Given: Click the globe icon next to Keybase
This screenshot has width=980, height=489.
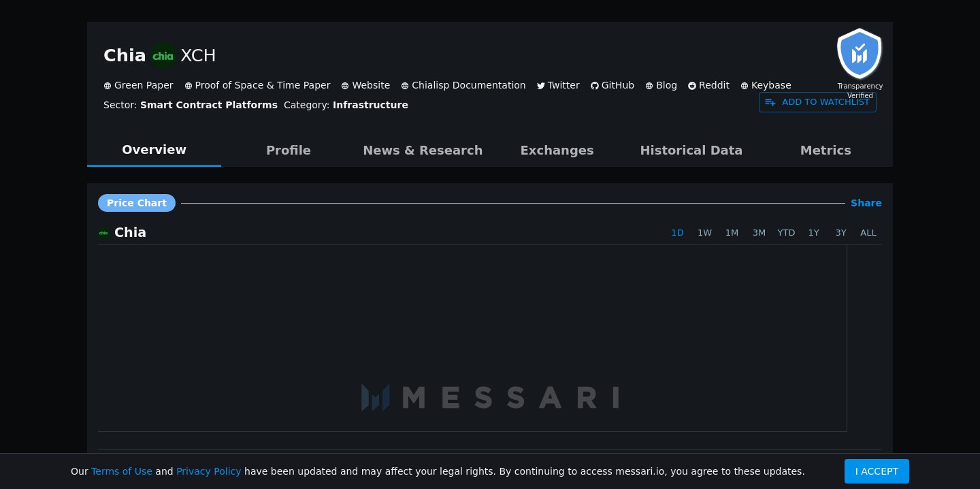Looking at the screenshot, I should 745,86.
